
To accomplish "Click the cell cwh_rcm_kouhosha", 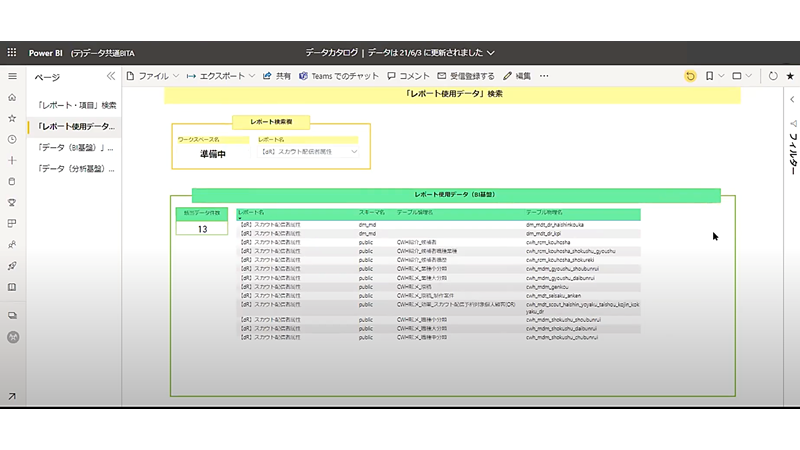I will 548,242.
